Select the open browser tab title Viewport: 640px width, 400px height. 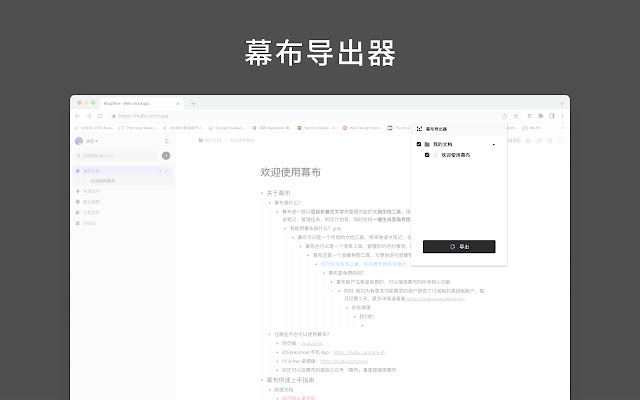coord(127,104)
